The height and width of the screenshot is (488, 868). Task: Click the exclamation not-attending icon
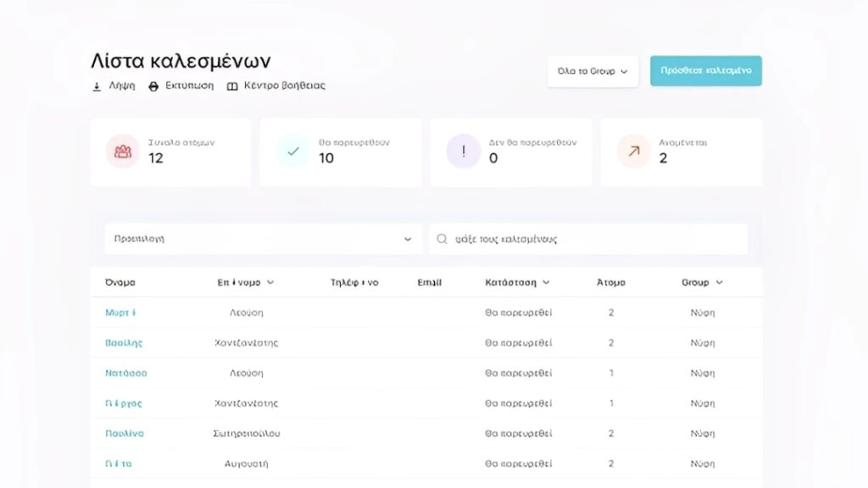pyautogui.click(x=464, y=152)
